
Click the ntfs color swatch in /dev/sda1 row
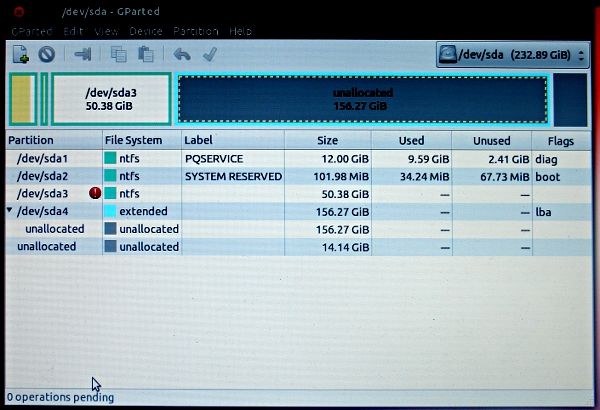point(110,158)
